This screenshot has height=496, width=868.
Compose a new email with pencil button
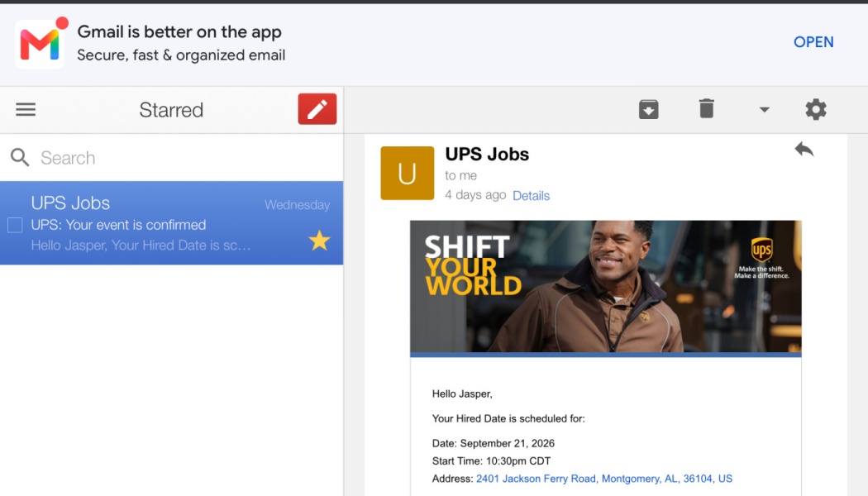coord(317,109)
